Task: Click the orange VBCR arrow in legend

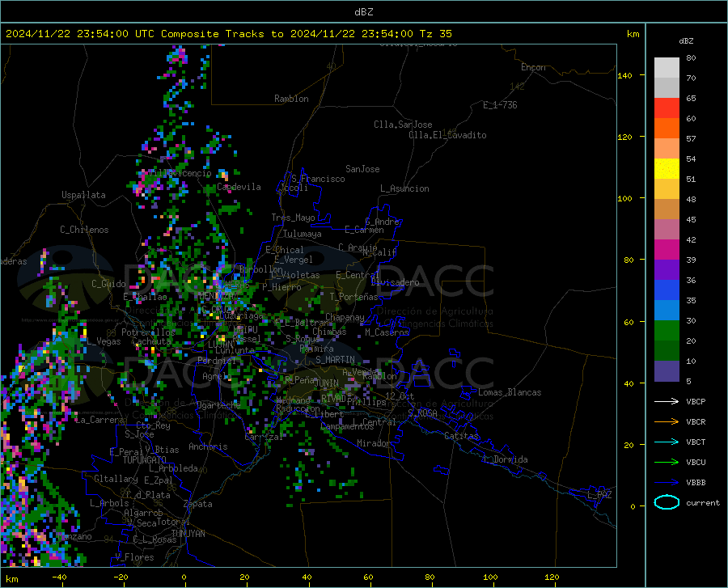Action: click(667, 422)
